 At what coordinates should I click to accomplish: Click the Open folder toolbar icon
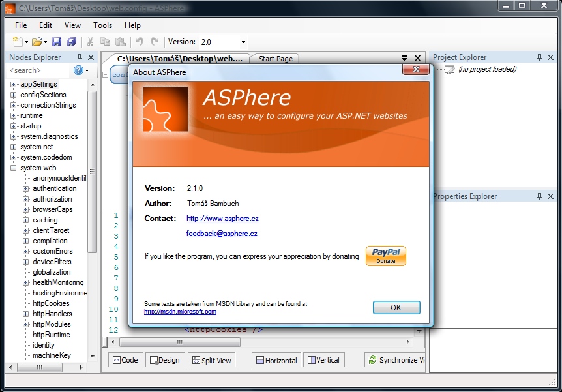pyautogui.click(x=37, y=42)
